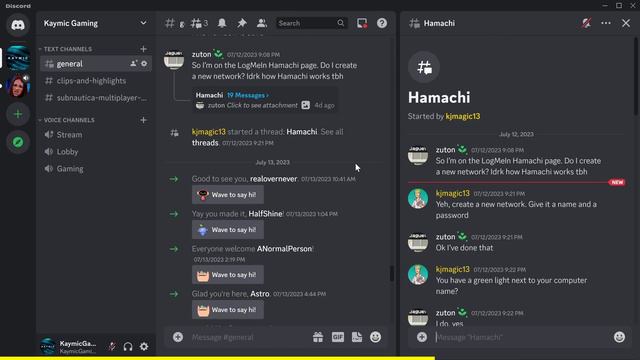The height and width of the screenshot is (360, 640).
Task: Create text channel plus icon
Action: click(143, 49)
